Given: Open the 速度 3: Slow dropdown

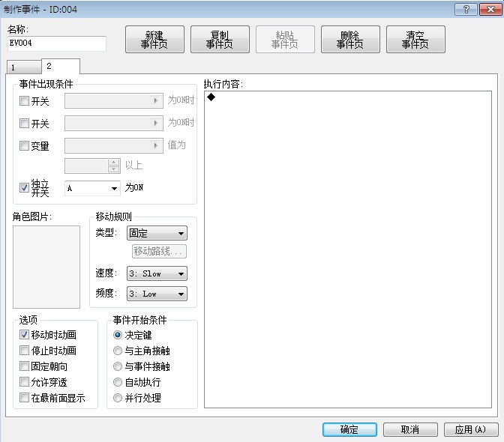Looking at the screenshot, I should pos(157,273).
